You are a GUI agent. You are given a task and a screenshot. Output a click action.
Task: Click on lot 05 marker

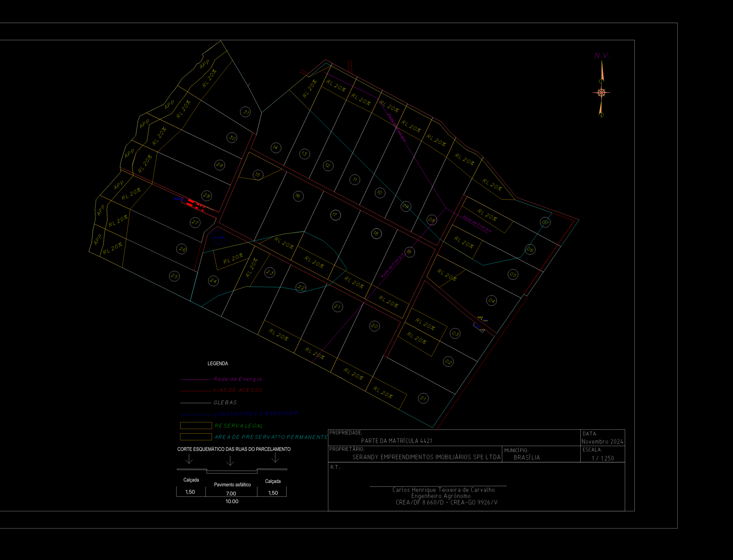(x=513, y=274)
